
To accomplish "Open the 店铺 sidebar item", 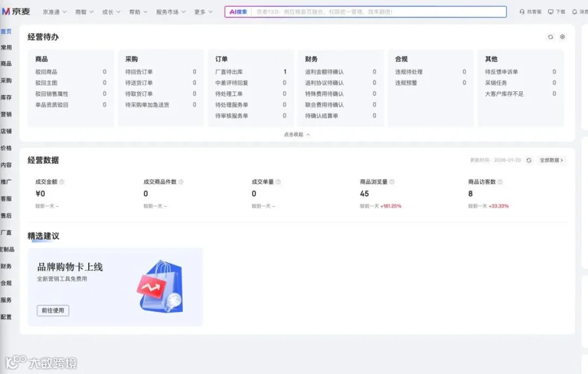I will click(x=6, y=131).
